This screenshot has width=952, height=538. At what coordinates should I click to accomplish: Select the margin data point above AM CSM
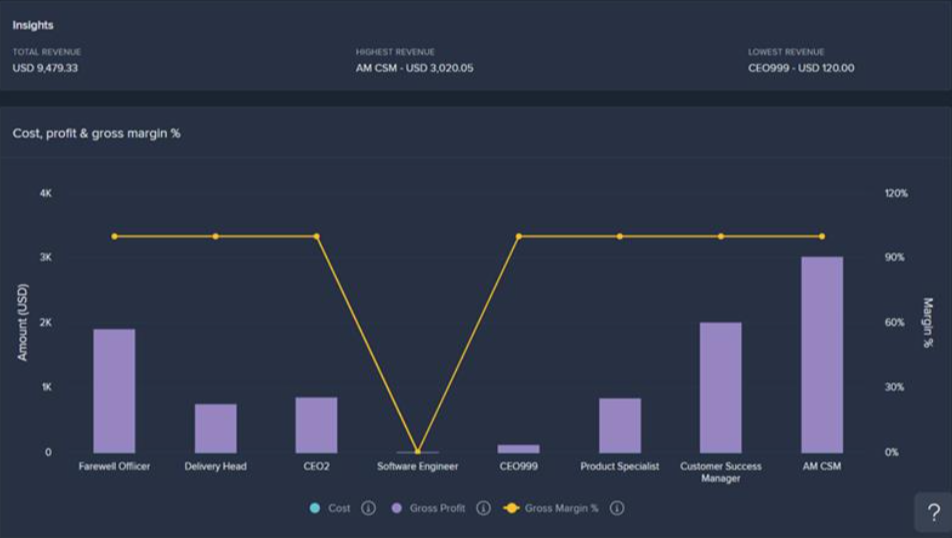tap(822, 236)
